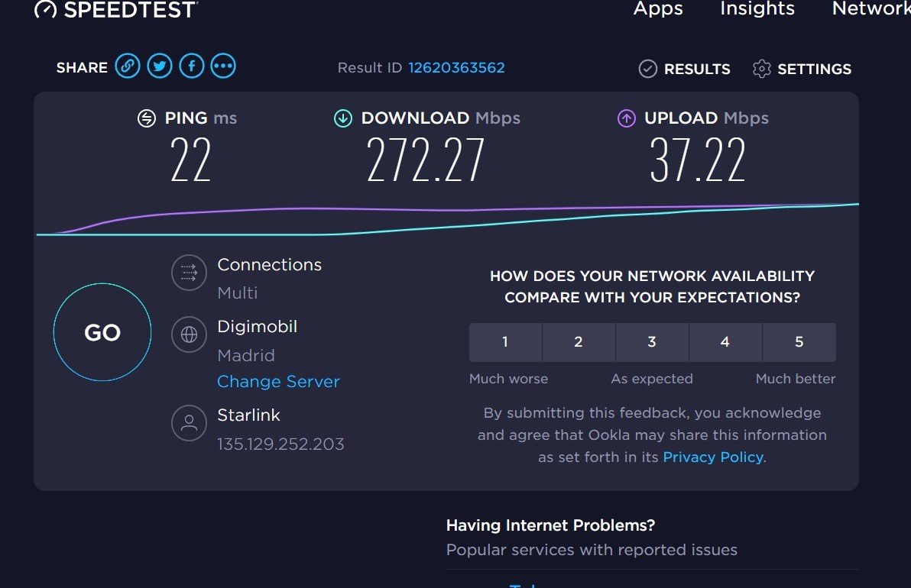The height and width of the screenshot is (588, 911).
Task: Share the result on Twitter
Action: coord(160,66)
